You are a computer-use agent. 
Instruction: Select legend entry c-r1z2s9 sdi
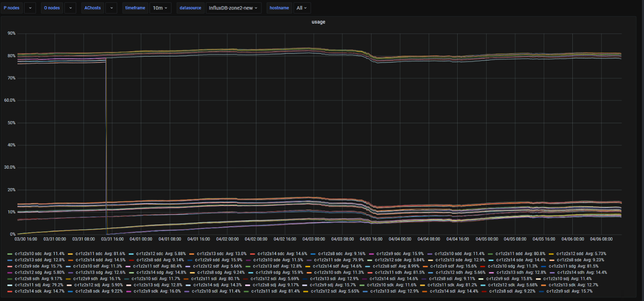pos(497,279)
